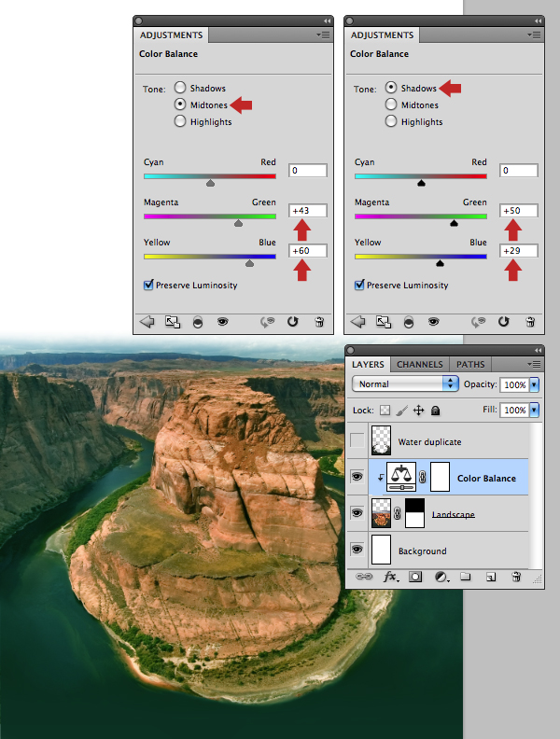Reset adjustment defaults in left Adjustments panel

293,321
